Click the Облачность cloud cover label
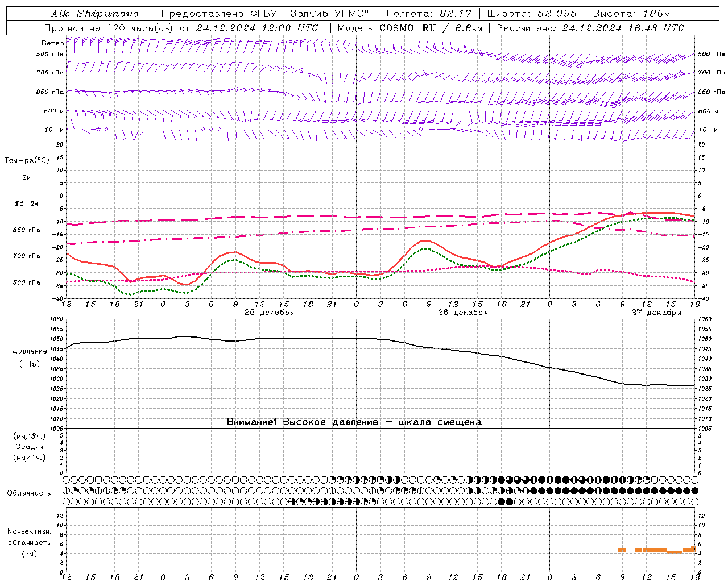The height and width of the screenshot is (582, 728). (x=29, y=493)
